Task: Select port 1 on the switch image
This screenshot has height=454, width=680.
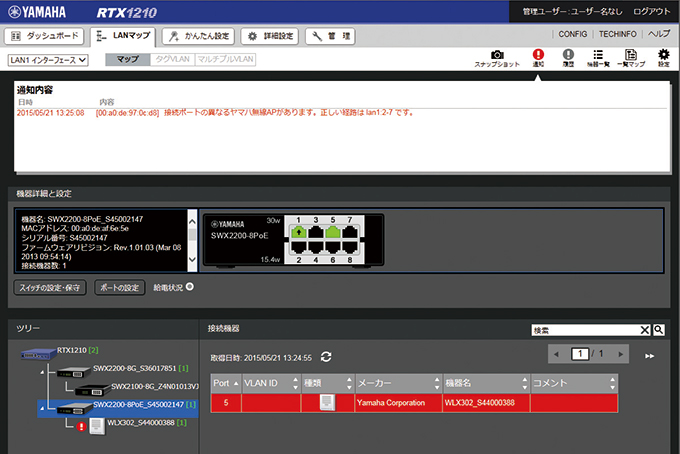Action: pos(299,232)
